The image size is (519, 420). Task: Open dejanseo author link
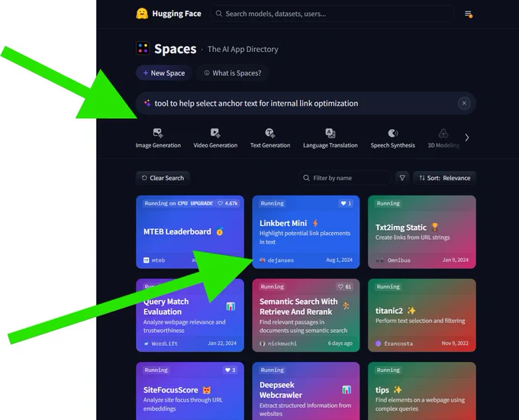point(277,260)
